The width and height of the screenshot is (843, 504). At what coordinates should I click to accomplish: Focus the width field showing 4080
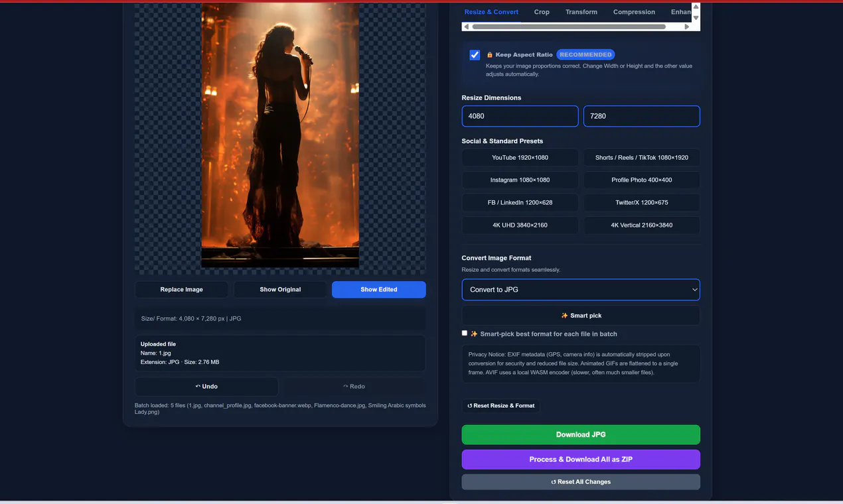520,116
